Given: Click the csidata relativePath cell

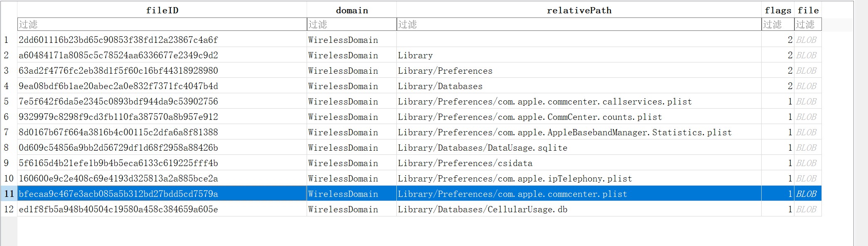Looking at the screenshot, I should click(x=465, y=163).
